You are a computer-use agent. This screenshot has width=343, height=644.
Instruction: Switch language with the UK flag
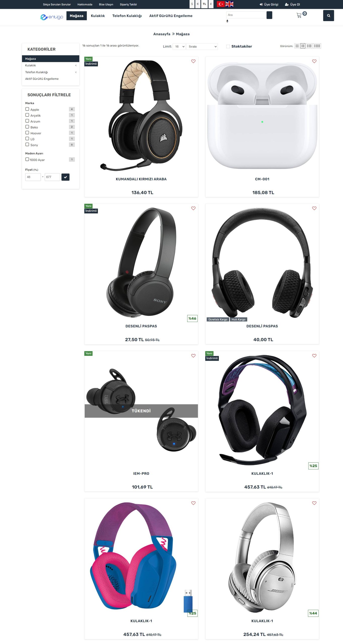[x=229, y=4]
